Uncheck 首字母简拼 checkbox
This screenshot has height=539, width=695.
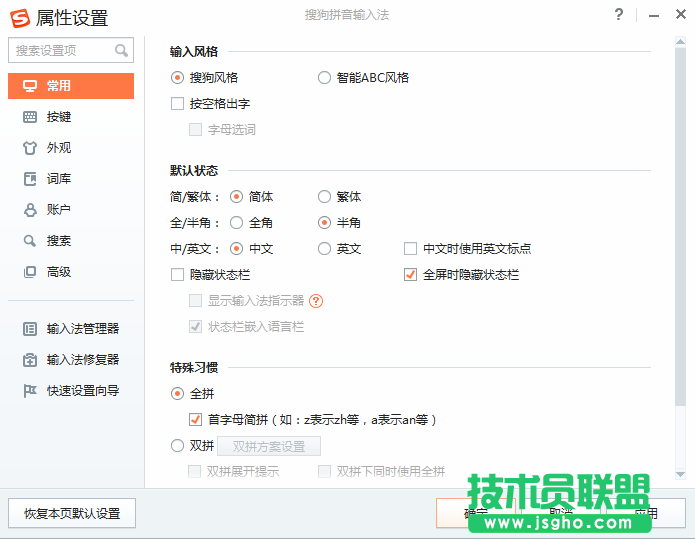pyautogui.click(x=195, y=419)
